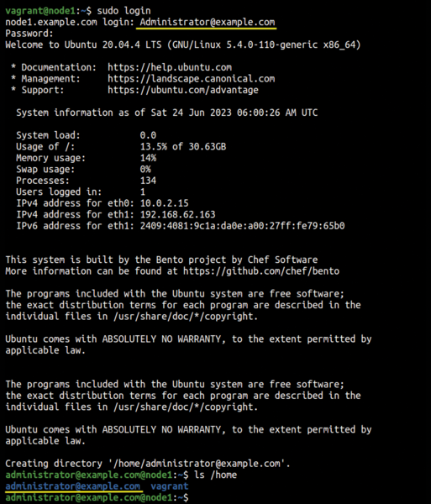Screen dimensions: 431x504
Task: Click the https://github.com/chef/bento URL
Action: pos(261,271)
